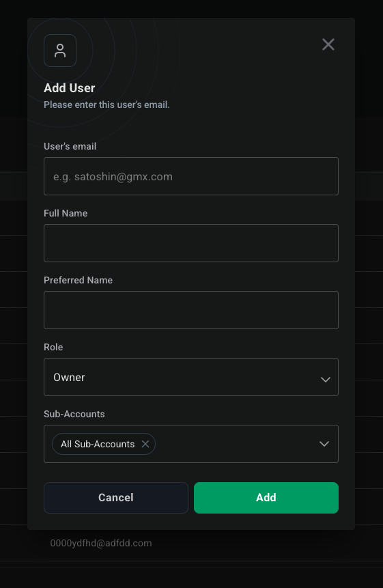Click the Full Name label
Image resolution: width=383 pixels, height=588 pixels.
(x=66, y=213)
